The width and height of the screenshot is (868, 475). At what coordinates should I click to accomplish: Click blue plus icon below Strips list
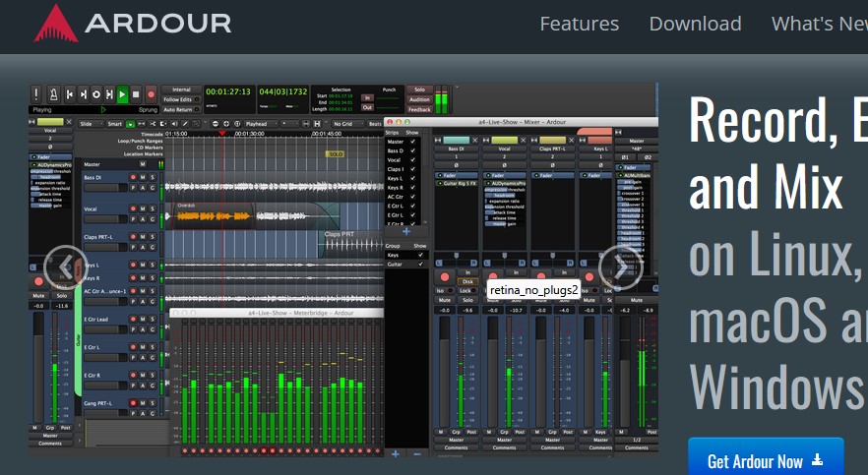point(406,232)
